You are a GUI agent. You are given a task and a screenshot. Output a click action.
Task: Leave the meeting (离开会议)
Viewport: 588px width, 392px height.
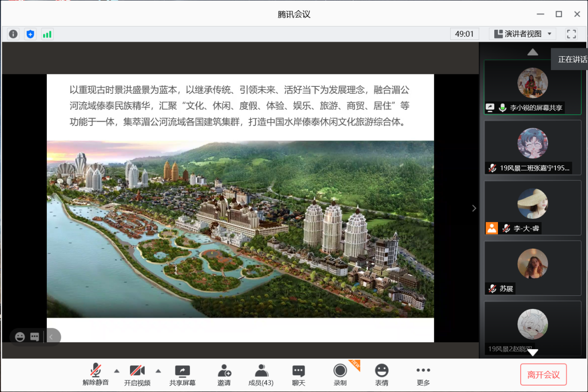(x=543, y=375)
